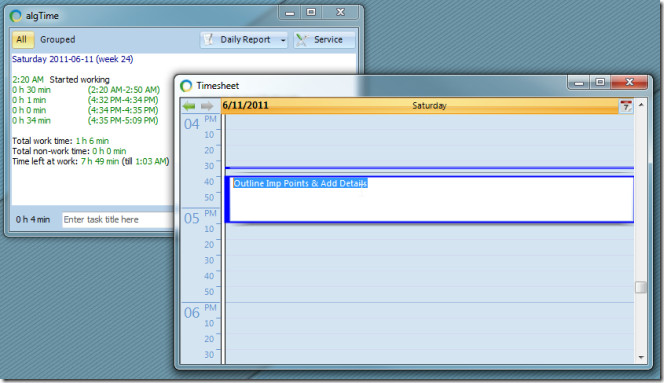The height and width of the screenshot is (383, 664).
Task: Click the Enter task title here field
Action: [x=118, y=219]
